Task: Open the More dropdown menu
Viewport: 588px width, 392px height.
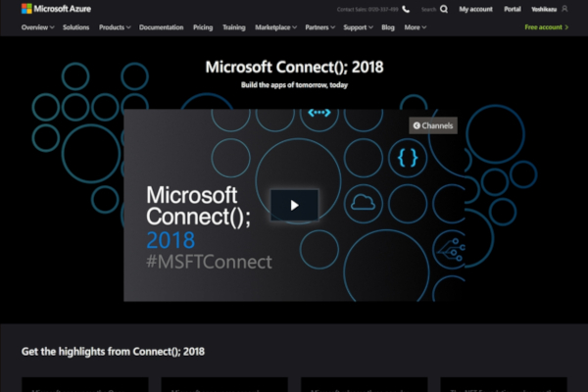Action: pos(416,27)
